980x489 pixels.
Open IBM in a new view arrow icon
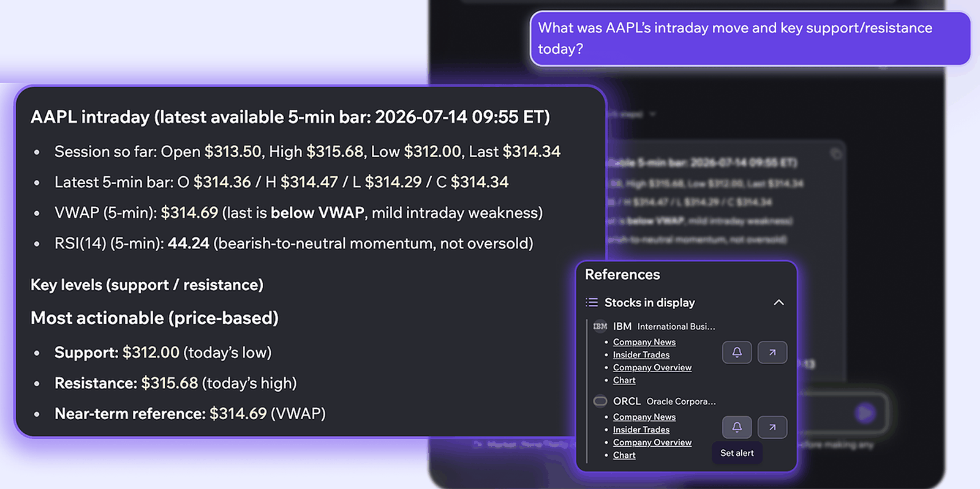pyautogui.click(x=772, y=353)
